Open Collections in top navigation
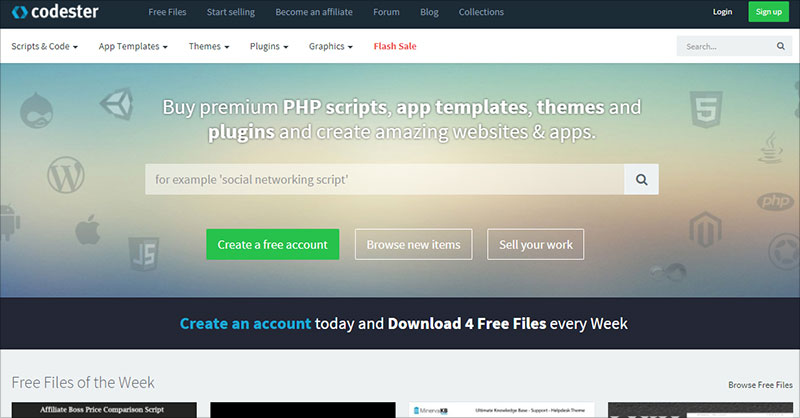800x418 pixels. 481,12
